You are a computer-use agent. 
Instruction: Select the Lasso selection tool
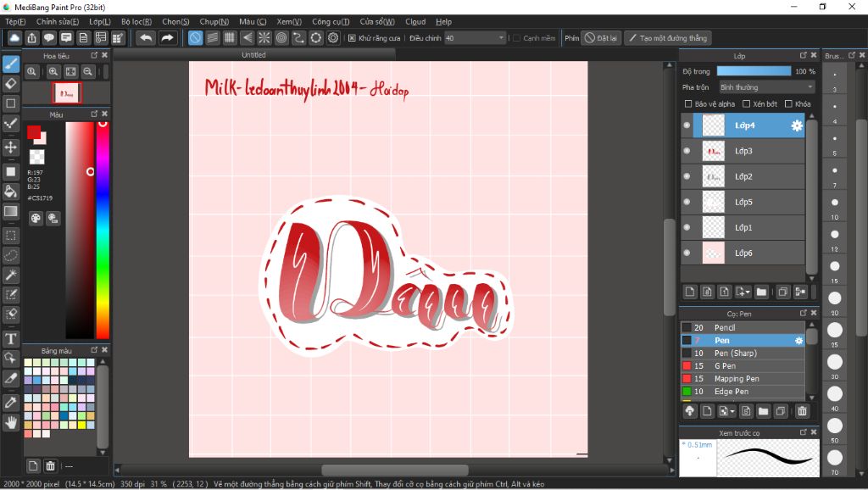point(10,255)
